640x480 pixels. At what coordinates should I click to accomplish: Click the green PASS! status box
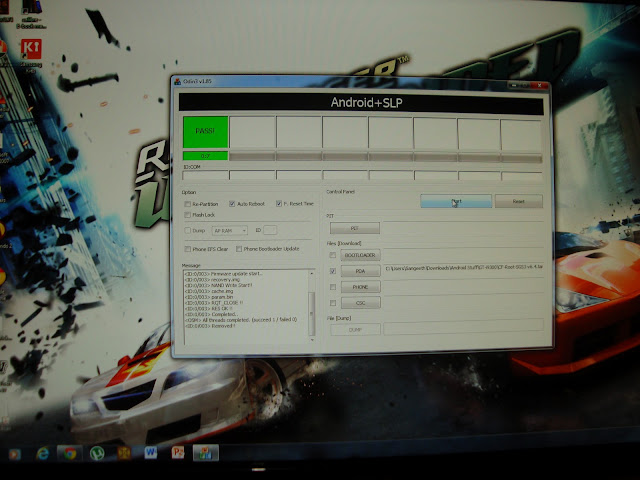coord(205,132)
